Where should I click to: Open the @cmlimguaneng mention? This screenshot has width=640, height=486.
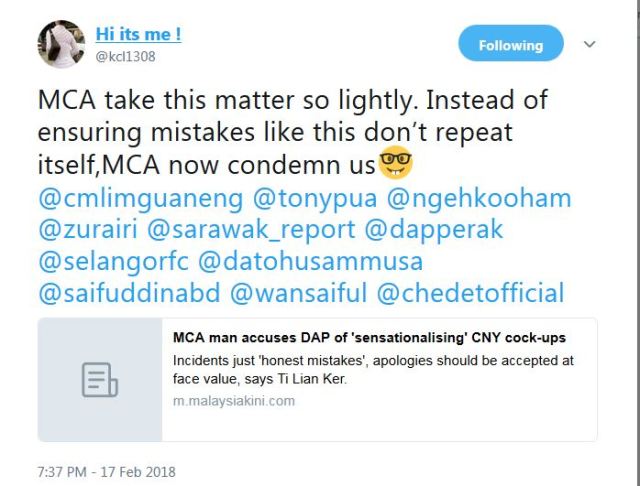[x=140, y=198]
